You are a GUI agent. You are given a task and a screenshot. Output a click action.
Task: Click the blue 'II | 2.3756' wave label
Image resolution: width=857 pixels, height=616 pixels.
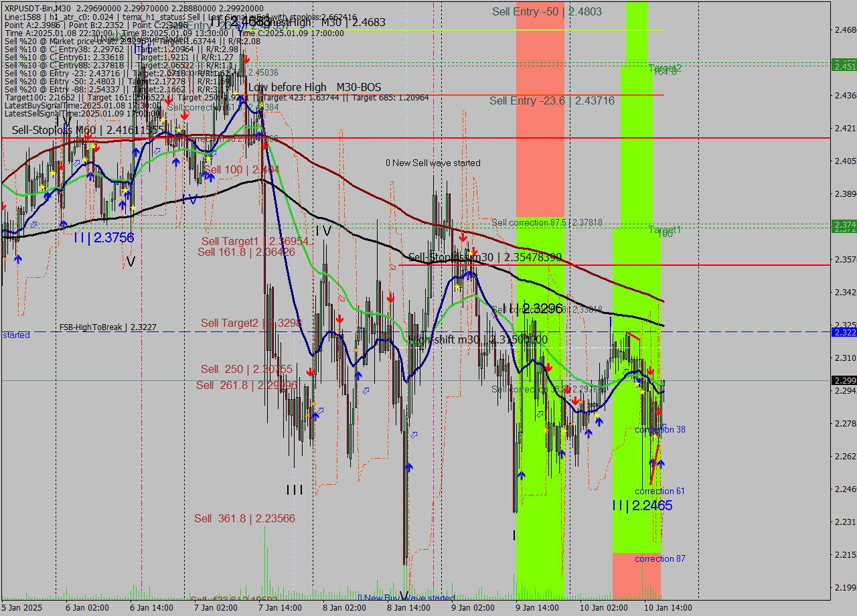coord(104,237)
